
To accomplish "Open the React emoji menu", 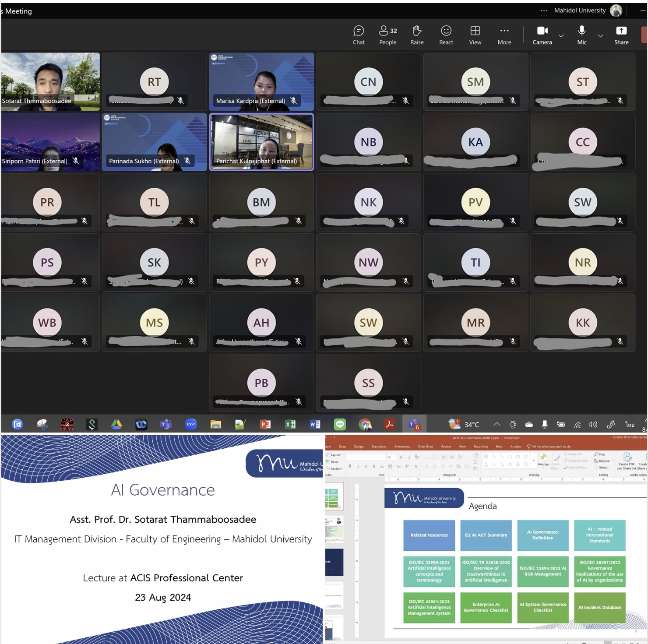I will coord(446,35).
